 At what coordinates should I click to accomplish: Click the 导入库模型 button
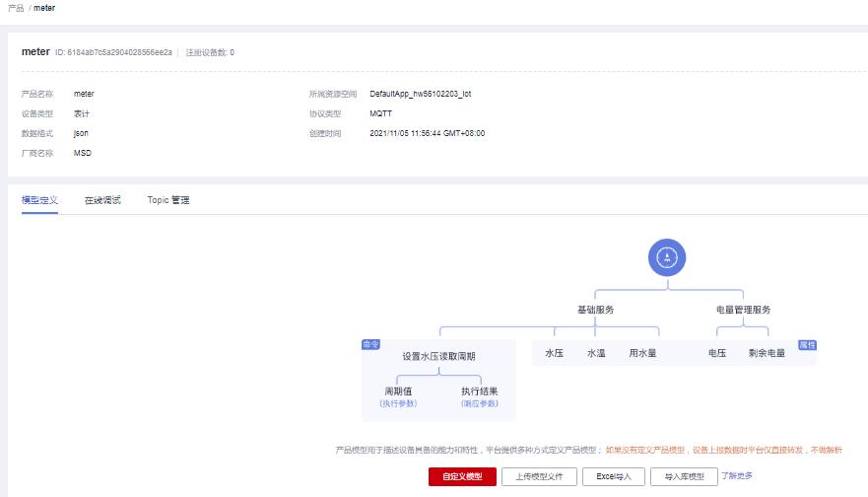pyautogui.click(x=684, y=476)
